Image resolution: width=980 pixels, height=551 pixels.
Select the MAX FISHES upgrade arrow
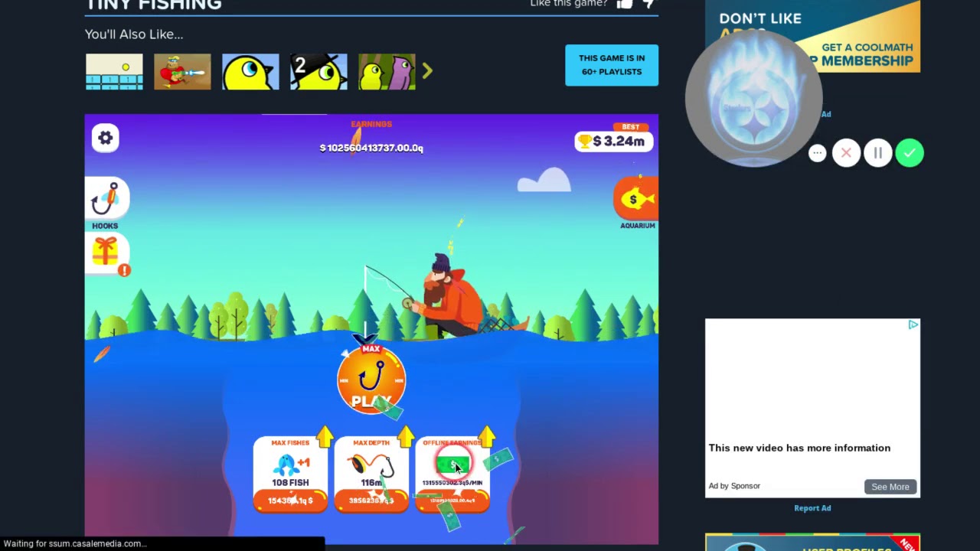pos(325,437)
